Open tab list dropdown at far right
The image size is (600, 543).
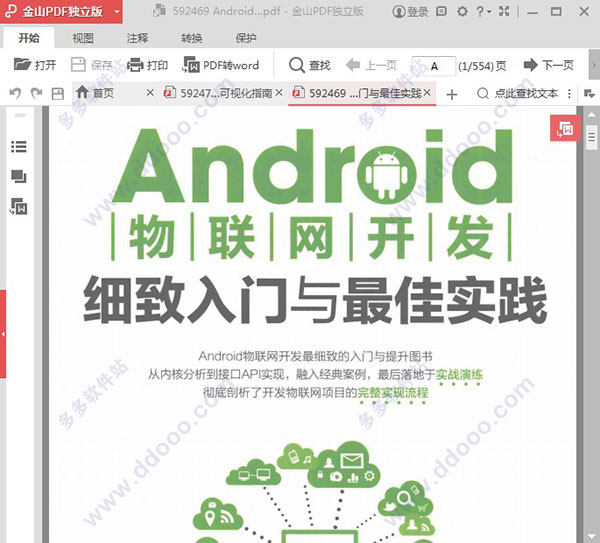pos(589,93)
